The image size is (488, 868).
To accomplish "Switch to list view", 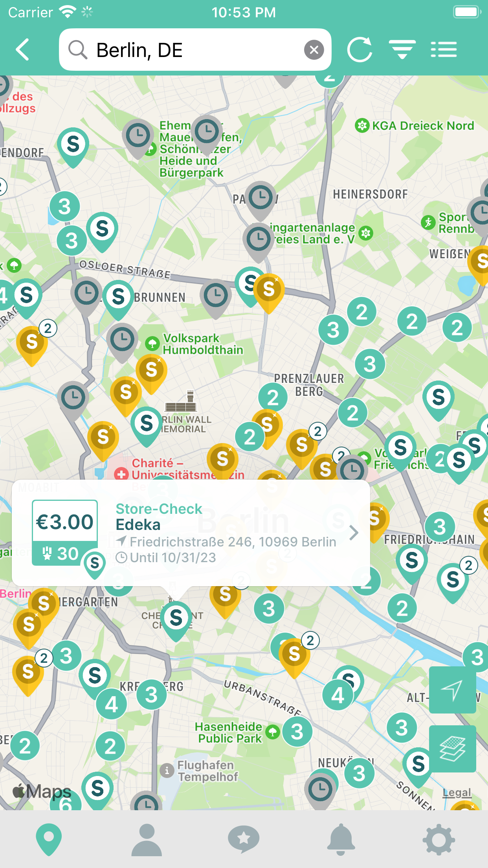I will 444,50.
